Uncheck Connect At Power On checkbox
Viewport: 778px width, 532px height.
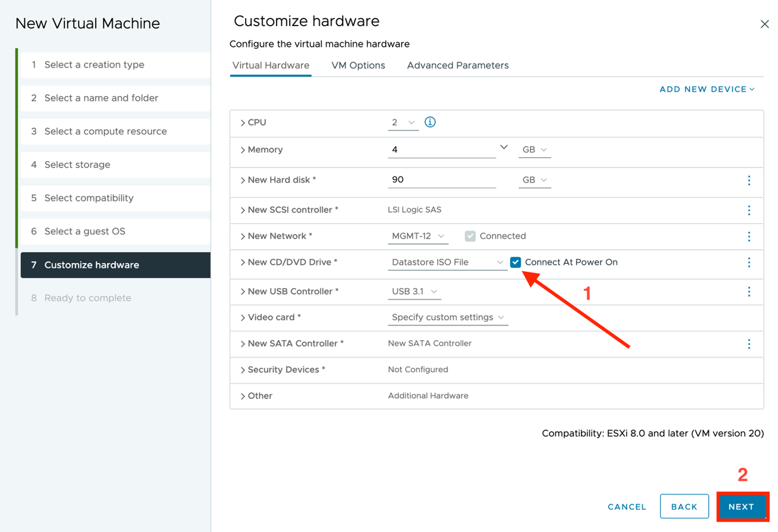point(515,263)
